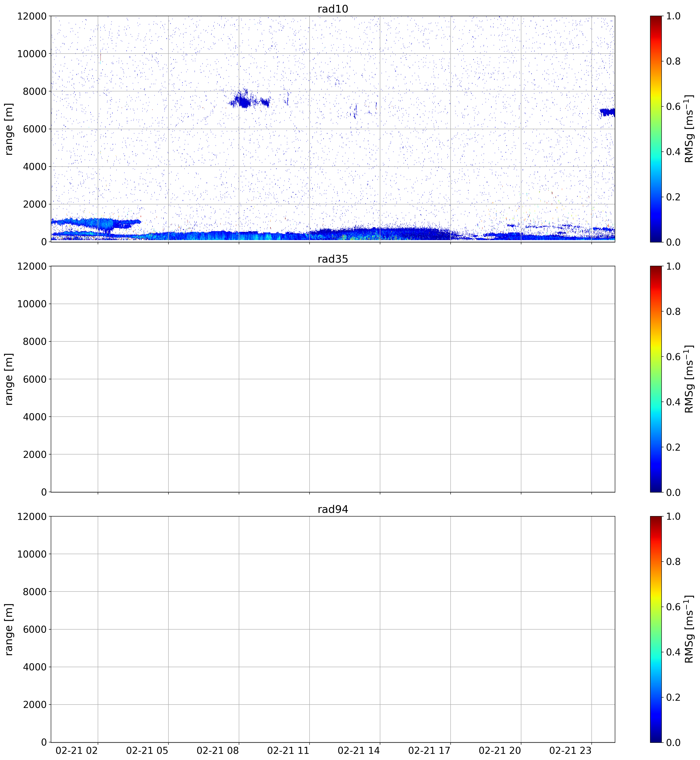The height and width of the screenshot is (760, 700).
Task: Click the 6000 tick on rad94 y-axis
Action: pos(34,629)
